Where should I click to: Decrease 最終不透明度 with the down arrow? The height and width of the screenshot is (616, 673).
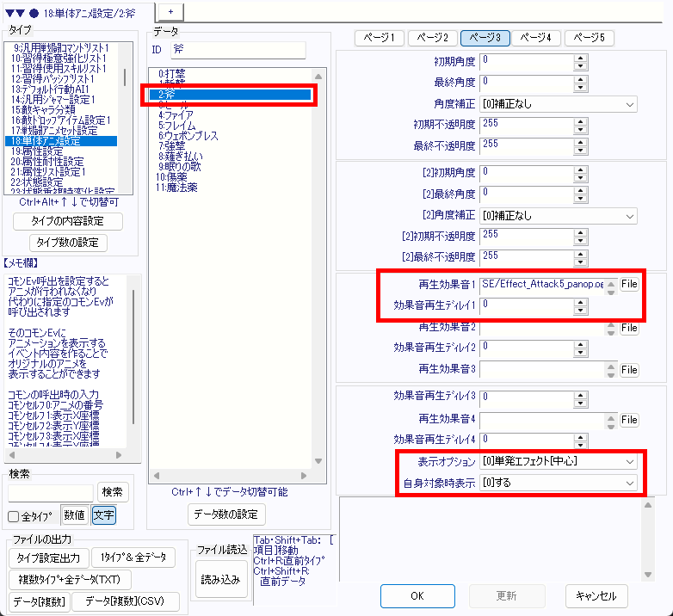click(580, 149)
